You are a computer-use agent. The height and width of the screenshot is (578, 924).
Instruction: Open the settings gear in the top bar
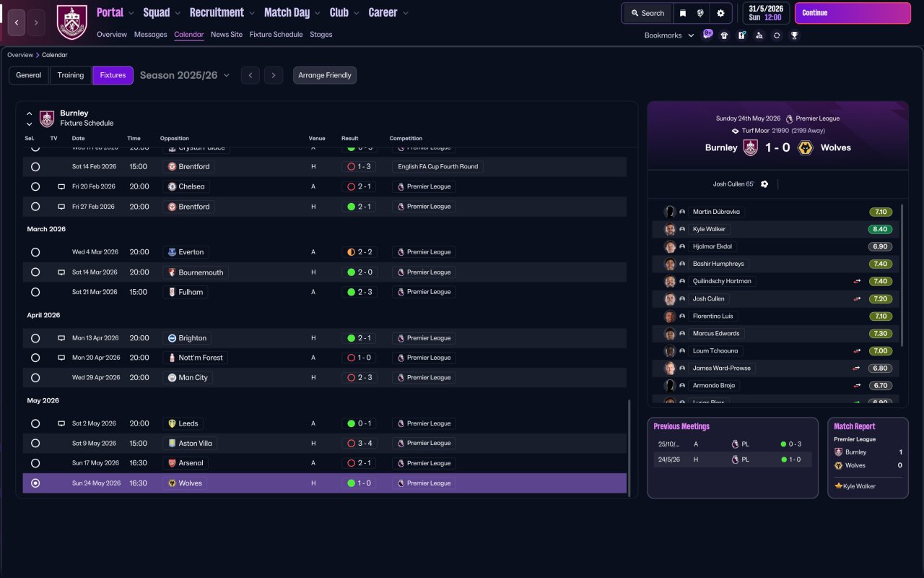click(x=720, y=13)
